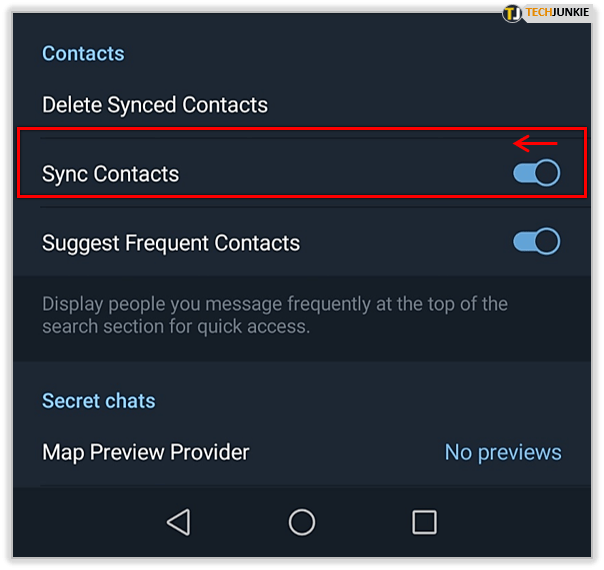This screenshot has height=570, width=604.
Task: Click the Secret chats section header
Action: pos(99,401)
